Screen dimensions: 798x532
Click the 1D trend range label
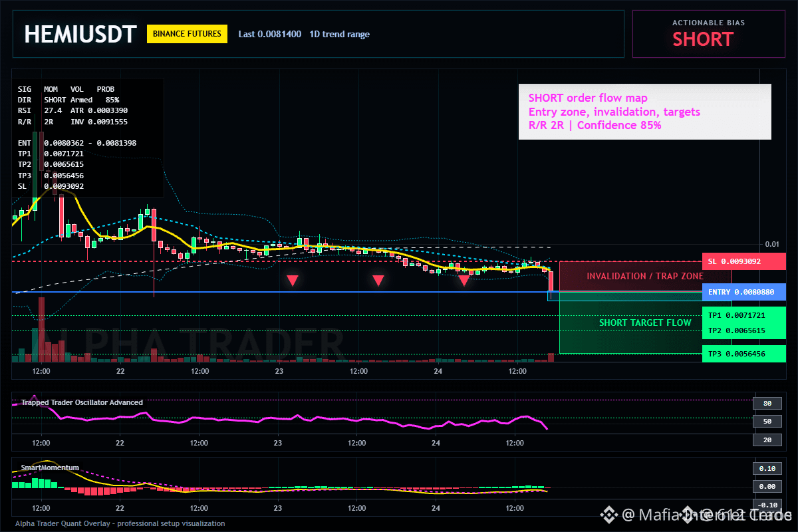point(339,35)
